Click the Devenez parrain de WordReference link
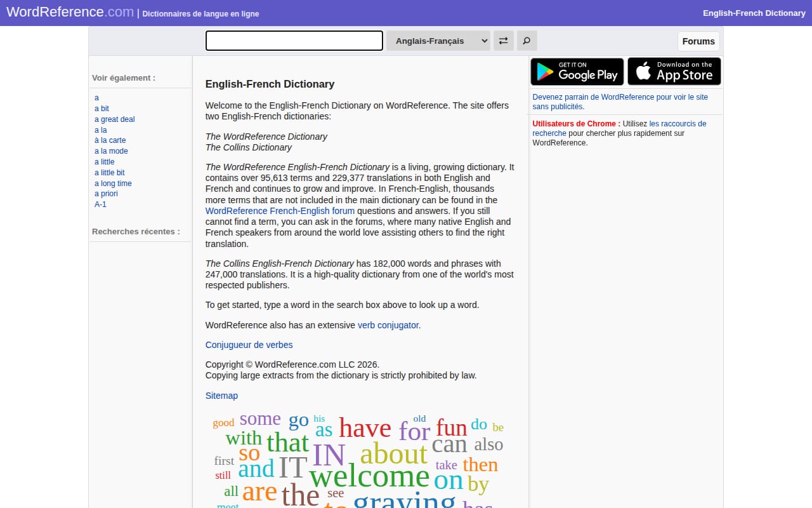 coord(620,102)
